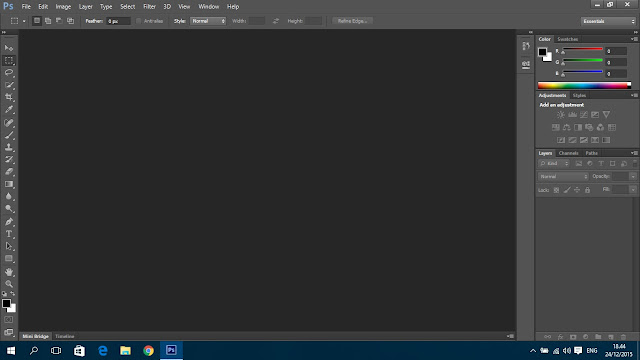Select the Eyedropper tool
The image size is (640, 360).
coord(9,109)
